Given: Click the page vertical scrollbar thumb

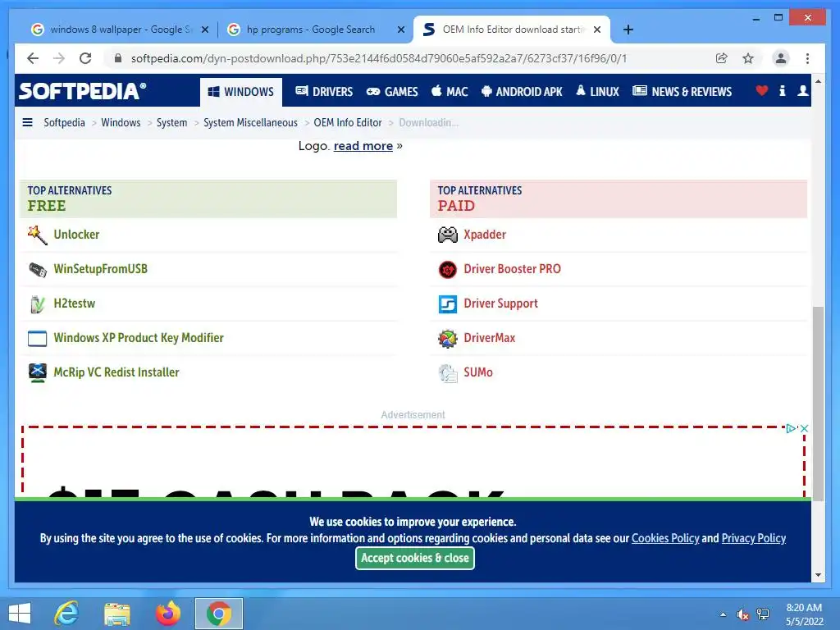Looking at the screenshot, I should 818,404.
